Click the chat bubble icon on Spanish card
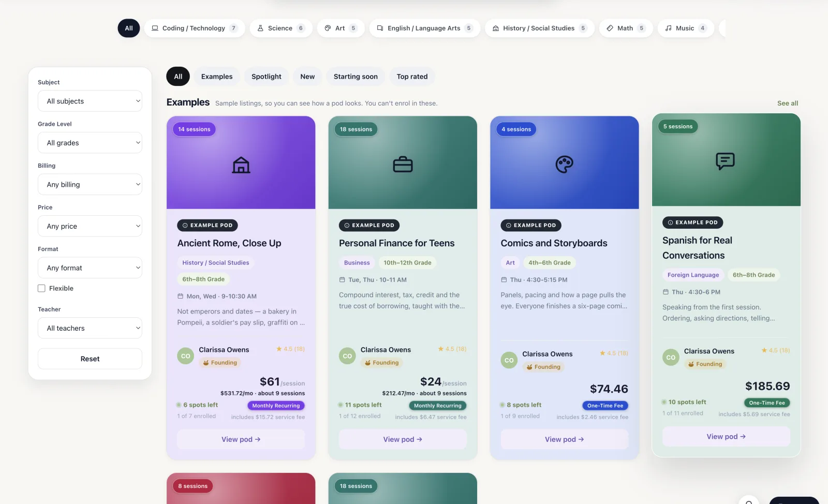This screenshot has height=504, width=828. pos(726,161)
